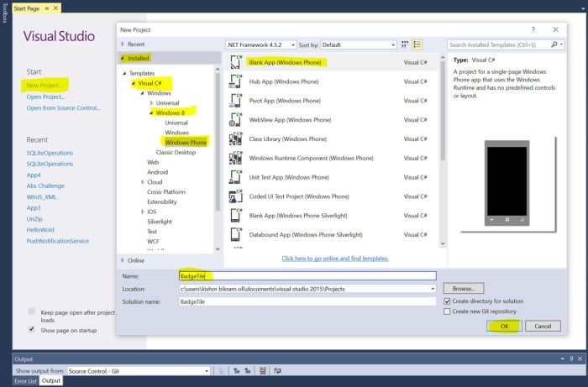Choose Windows Runtime Component template icon
588x387 pixels.
(235, 158)
